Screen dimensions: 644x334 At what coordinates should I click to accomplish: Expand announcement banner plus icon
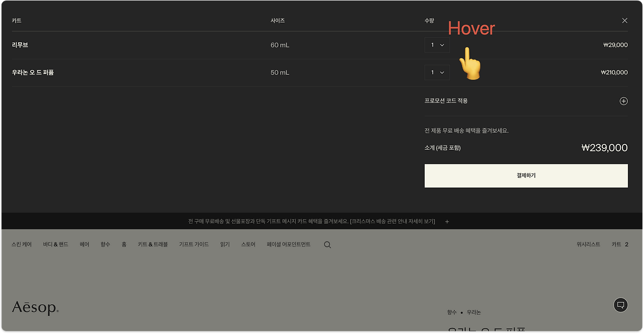click(x=447, y=221)
